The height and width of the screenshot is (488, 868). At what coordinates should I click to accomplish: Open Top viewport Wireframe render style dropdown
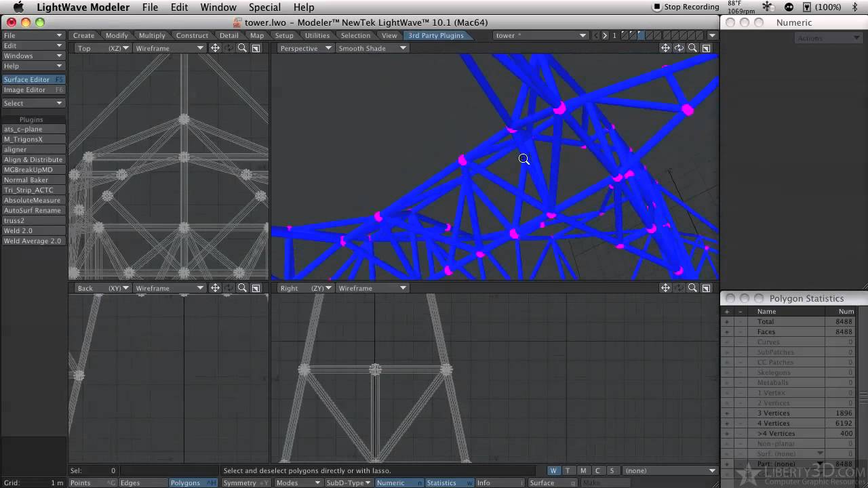(170, 48)
